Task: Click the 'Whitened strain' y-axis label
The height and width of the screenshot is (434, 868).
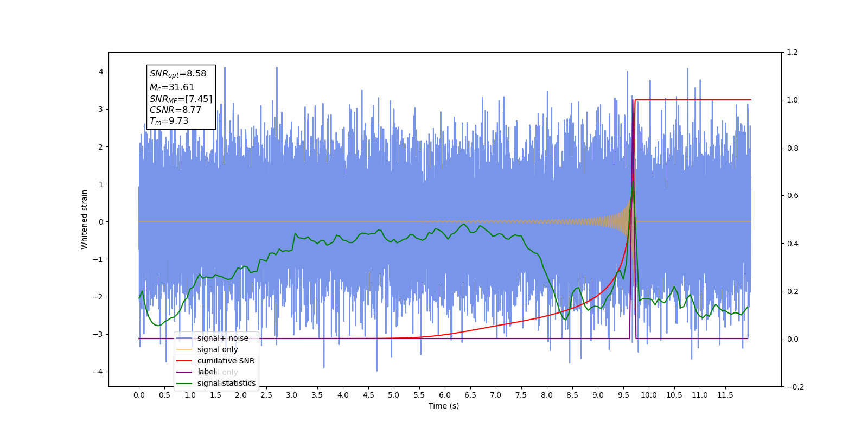Action: pyautogui.click(x=84, y=219)
